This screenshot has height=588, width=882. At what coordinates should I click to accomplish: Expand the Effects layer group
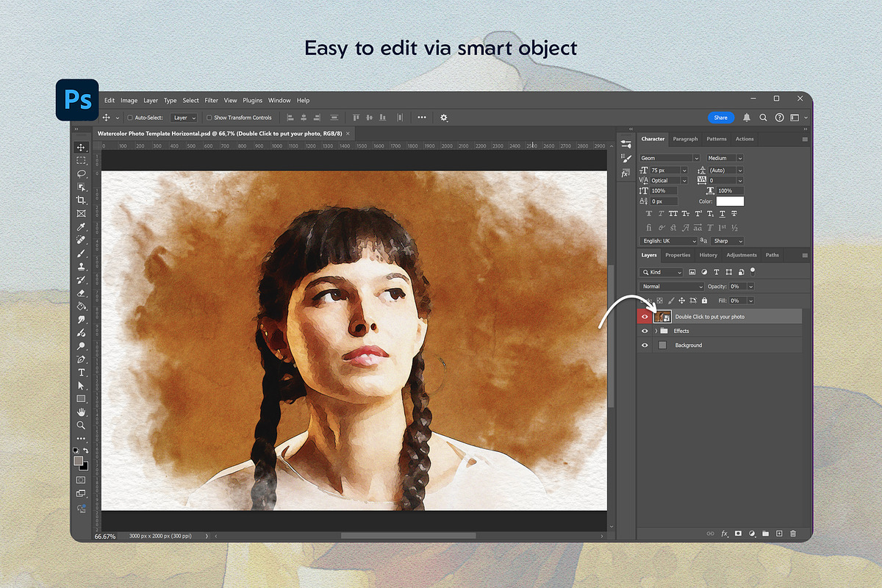pyautogui.click(x=656, y=331)
